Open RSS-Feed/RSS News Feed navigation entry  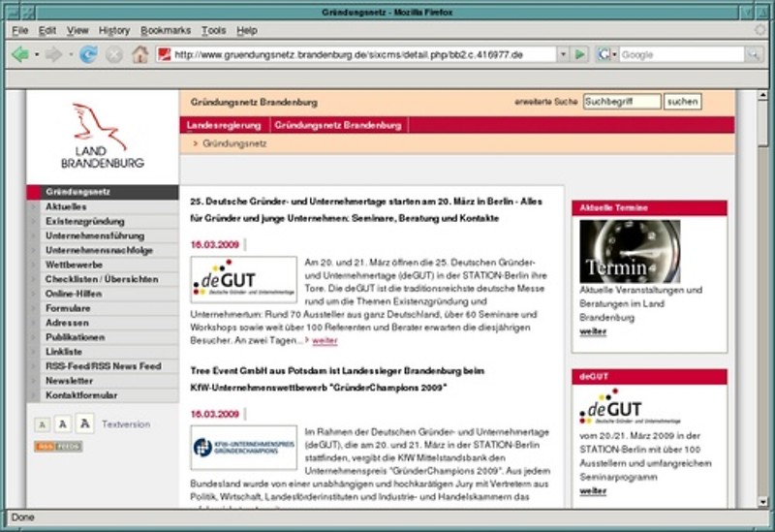(103, 366)
